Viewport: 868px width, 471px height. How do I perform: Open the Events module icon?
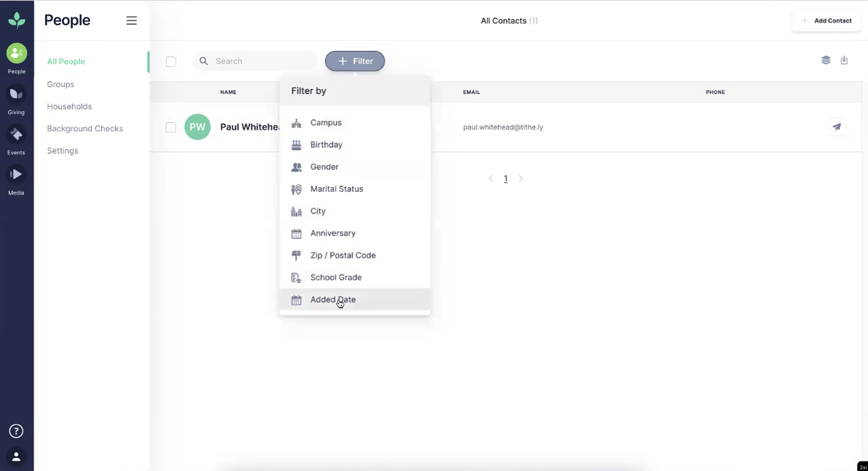pyautogui.click(x=16, y=135)
